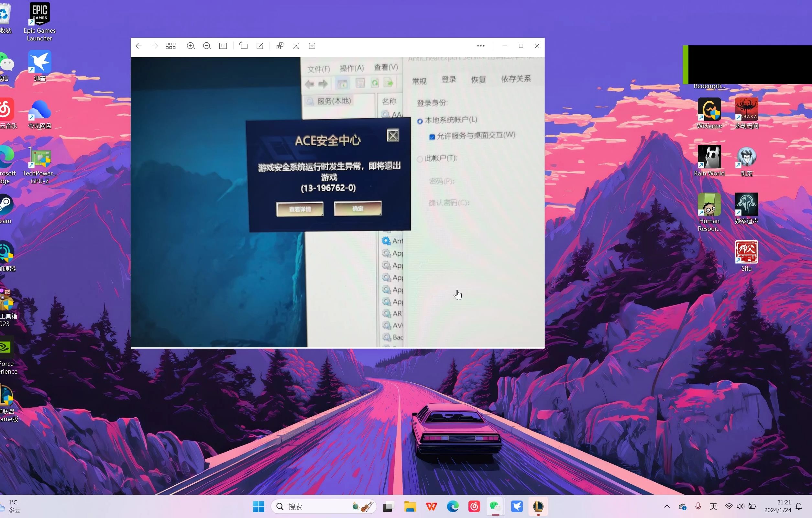Viewport: 812px width, 518px height.
Task: Close the photo viewer window
Action: tap(537, 46)
